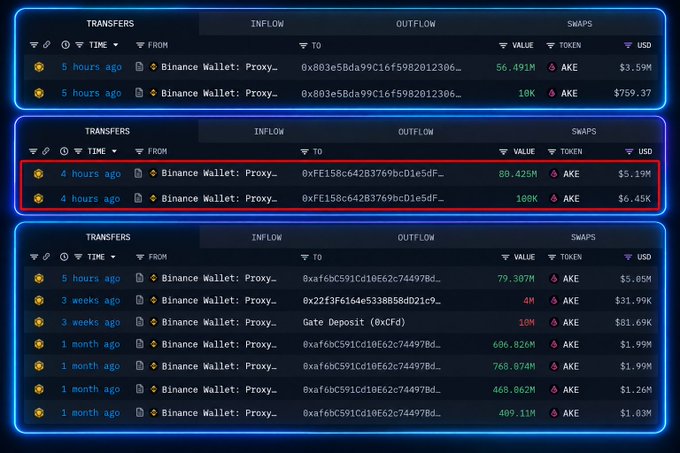680x453 pixels.
Task: Click the VALUE filter icon in middle panel
Action: 503,152
